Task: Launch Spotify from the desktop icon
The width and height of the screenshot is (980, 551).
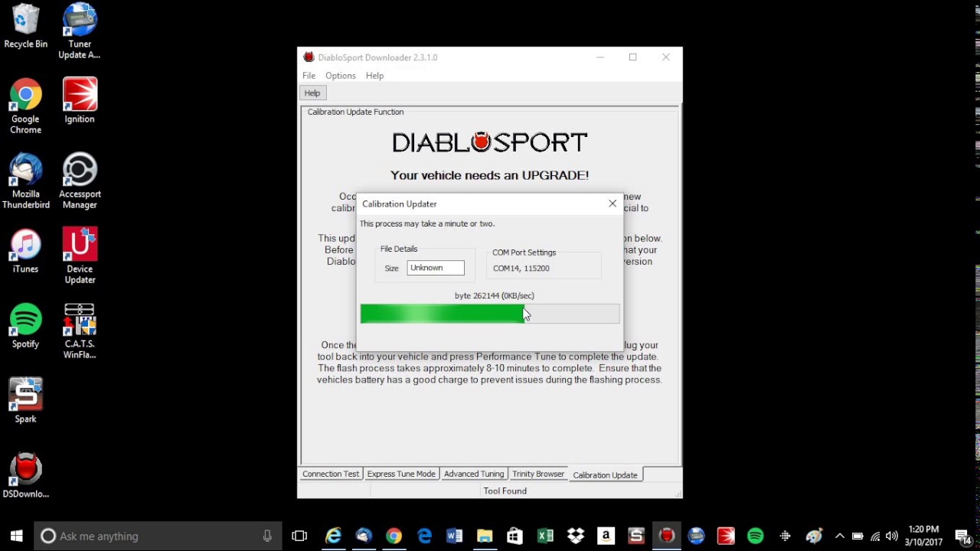Action: [25, 326]
